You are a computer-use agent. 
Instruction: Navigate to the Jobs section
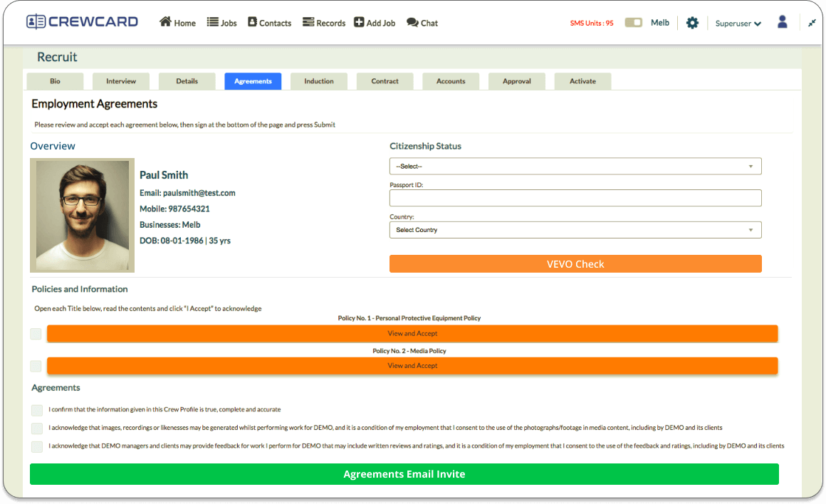tap(221, 22)
